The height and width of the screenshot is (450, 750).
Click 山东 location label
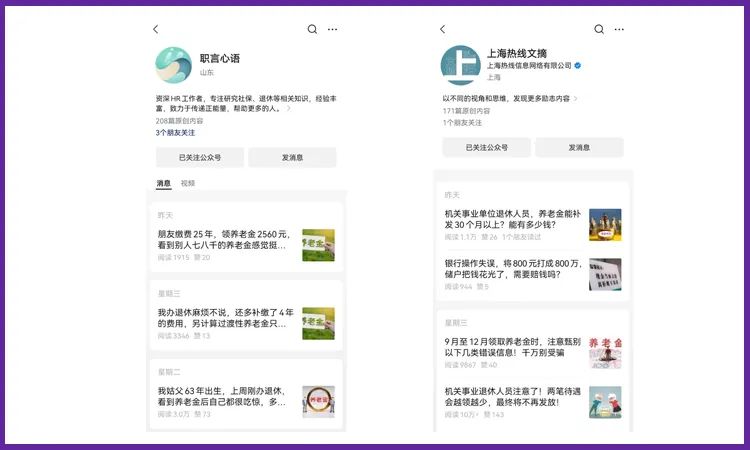(x=207, y=73)
